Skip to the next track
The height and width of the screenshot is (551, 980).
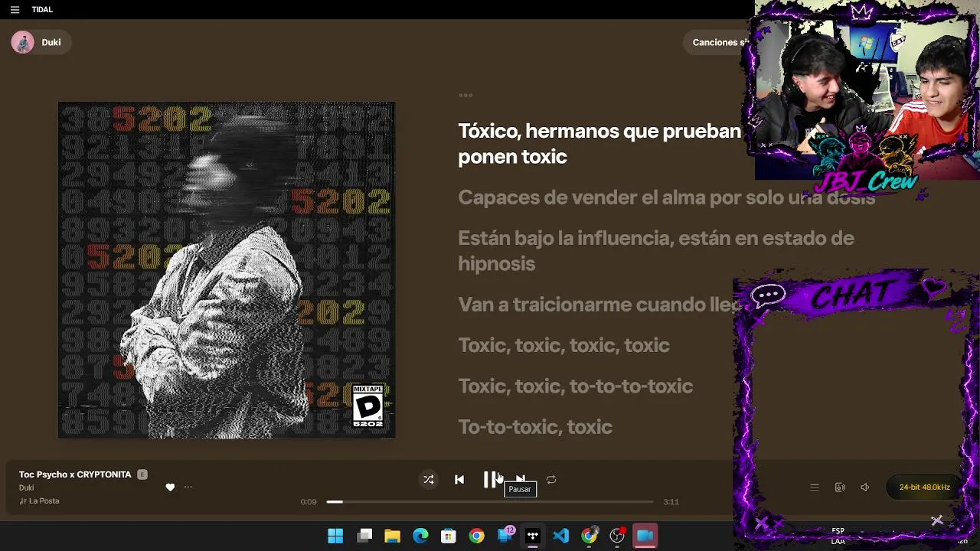click(x=521, y=479)
